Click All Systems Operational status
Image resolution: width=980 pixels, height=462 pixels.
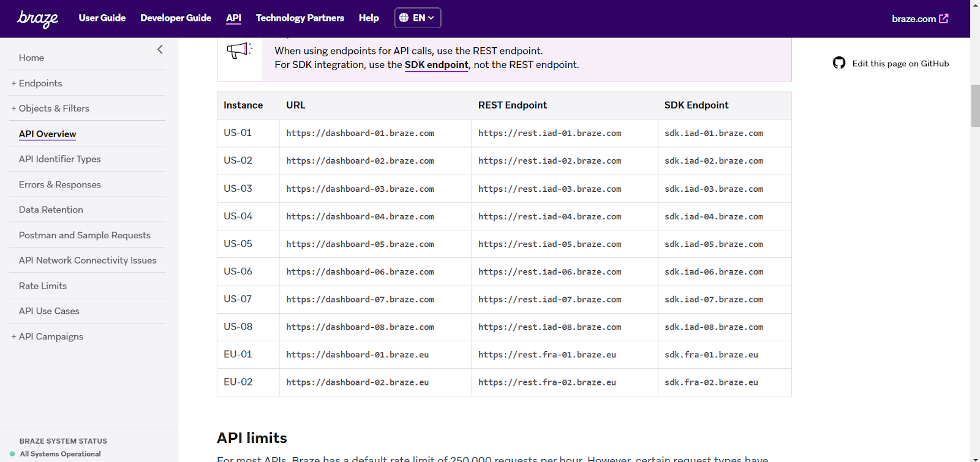pos(60,454)
